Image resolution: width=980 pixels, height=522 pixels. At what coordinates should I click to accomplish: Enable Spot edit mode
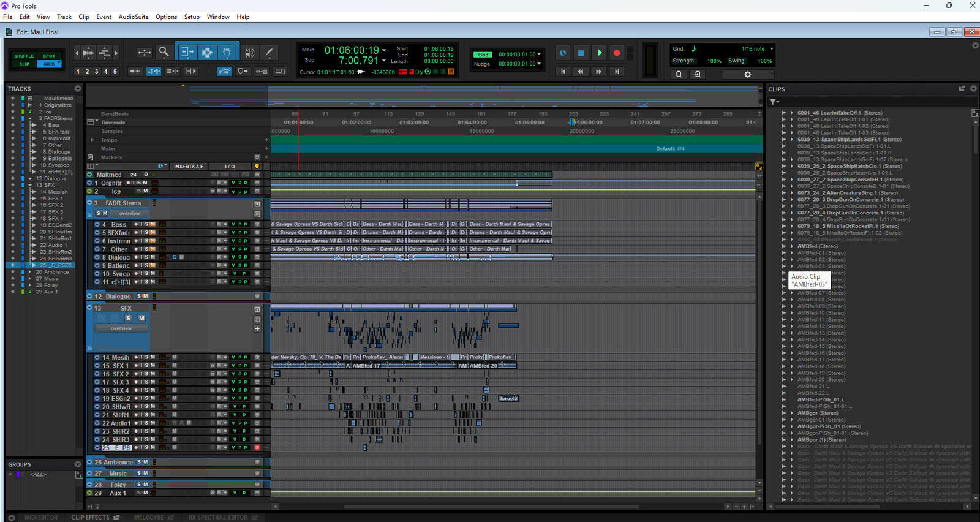pos(49,56)
